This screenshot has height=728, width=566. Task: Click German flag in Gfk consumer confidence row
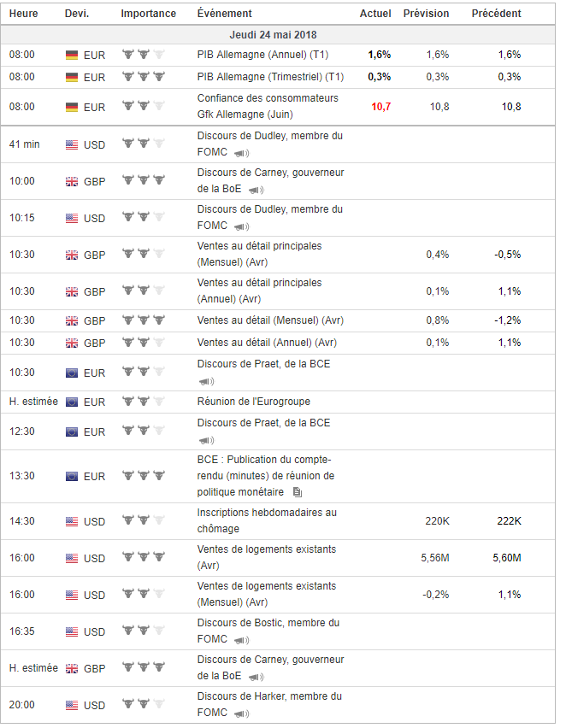(x=72, y=107)
